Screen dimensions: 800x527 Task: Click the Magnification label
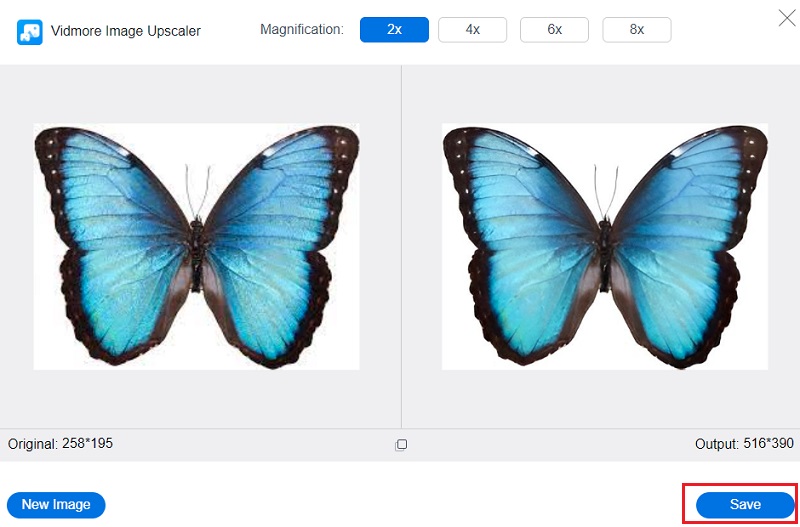coord(301,30)
